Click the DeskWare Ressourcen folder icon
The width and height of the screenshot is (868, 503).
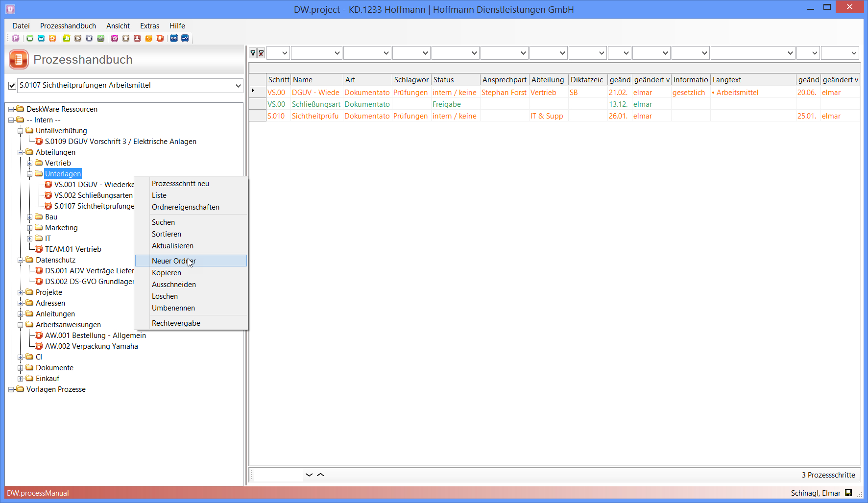tap(20, 109)
